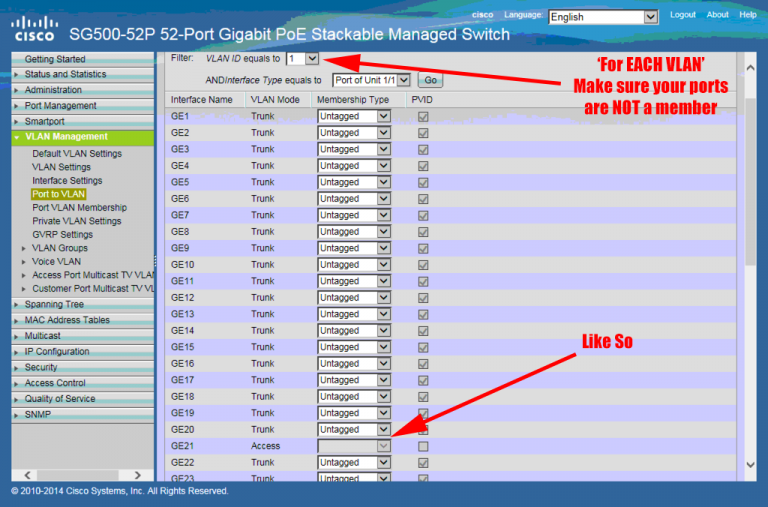
Task: Expand the Status and Statistics menu
Action: pyautogui.click(x=82, y=74)
